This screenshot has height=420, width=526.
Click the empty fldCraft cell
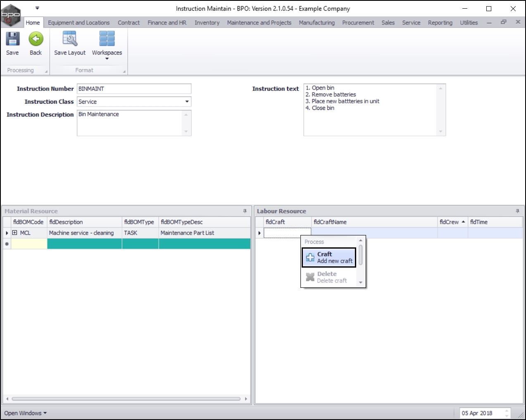287,233
